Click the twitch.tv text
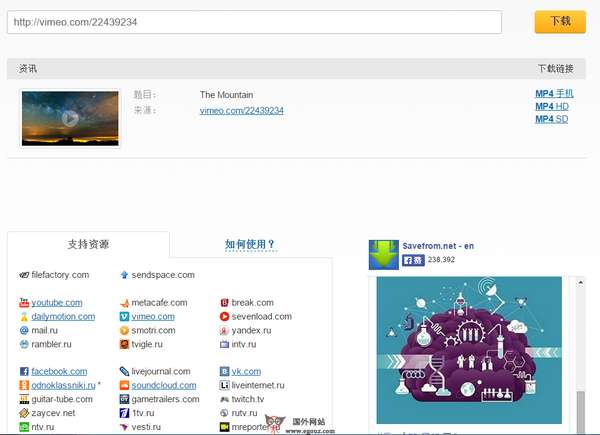This screenshot has width=600, height=435. click(x=248, y=399)
